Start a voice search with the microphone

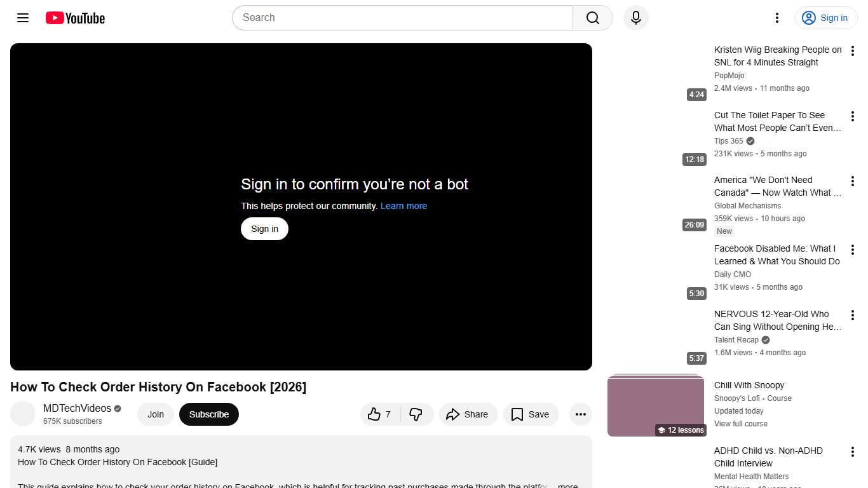[635, 18]
